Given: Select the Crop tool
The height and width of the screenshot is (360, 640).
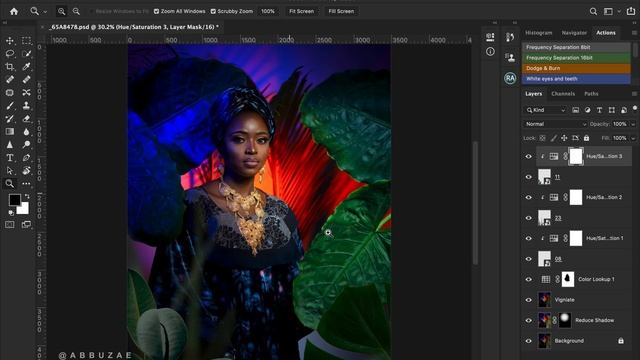Looking at the screenshot, I should [x=10, y=67].
